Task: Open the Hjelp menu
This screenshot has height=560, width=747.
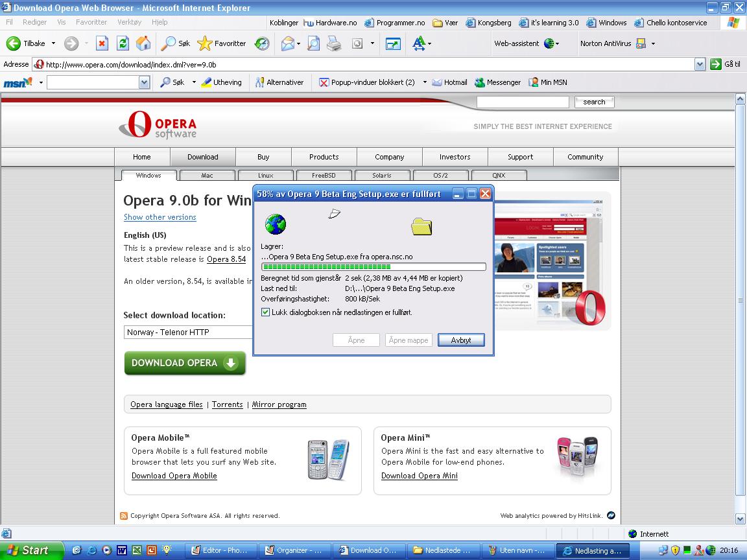Action: 160,22
